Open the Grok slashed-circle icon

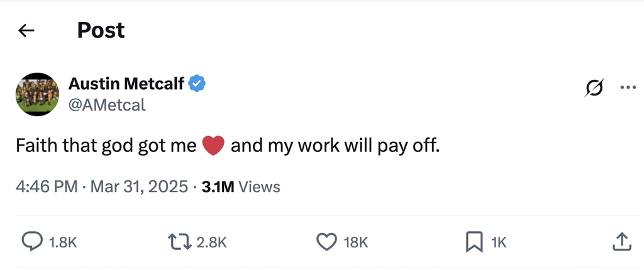coord(593,89)
